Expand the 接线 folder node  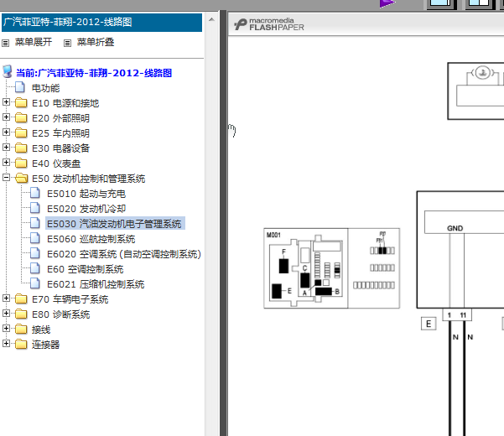coord(6,329)
